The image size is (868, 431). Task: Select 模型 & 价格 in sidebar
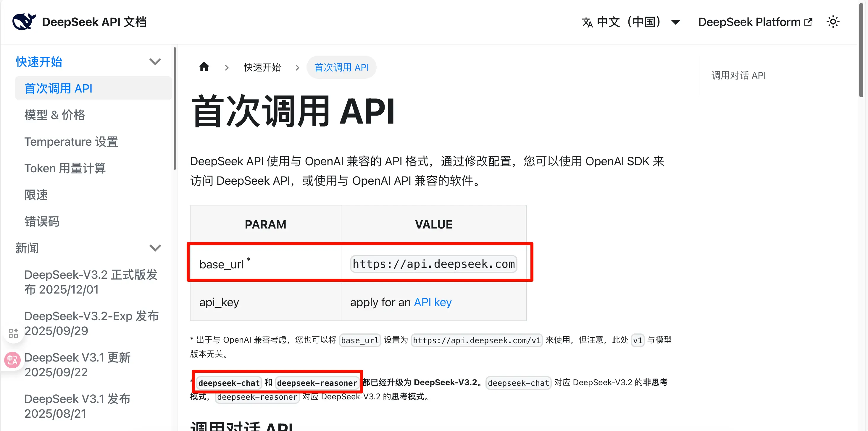55,115
